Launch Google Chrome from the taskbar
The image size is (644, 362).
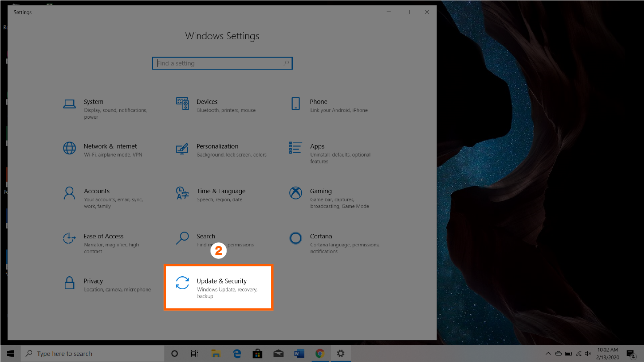(320, 354)
